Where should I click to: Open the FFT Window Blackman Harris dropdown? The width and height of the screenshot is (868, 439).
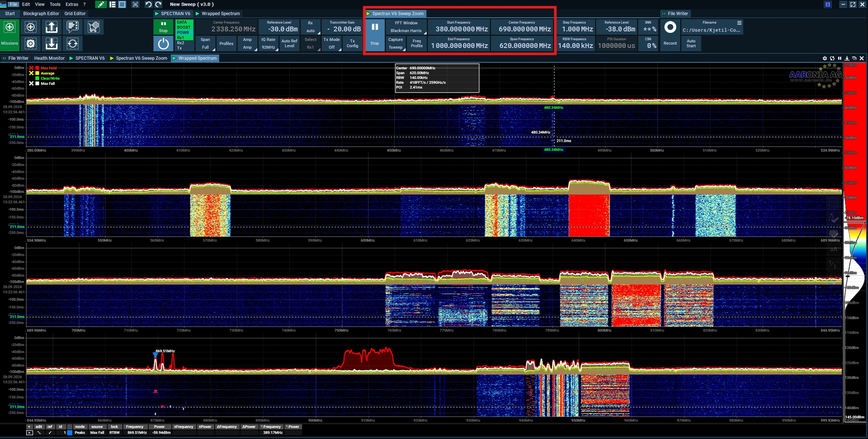(406, 27)
